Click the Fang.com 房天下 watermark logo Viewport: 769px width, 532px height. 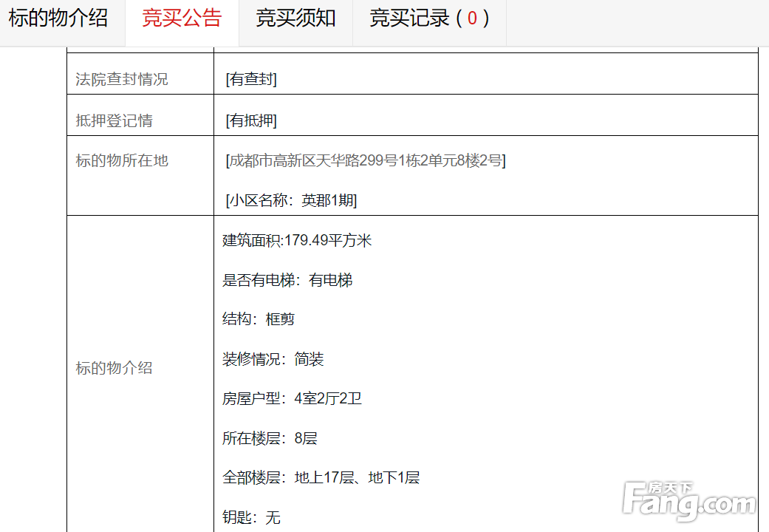tap(688, 501)
